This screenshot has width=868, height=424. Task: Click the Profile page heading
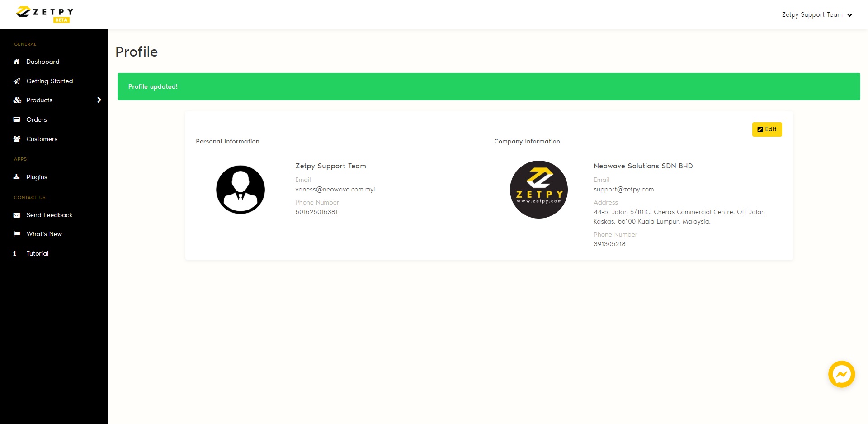tap(137, 52)
